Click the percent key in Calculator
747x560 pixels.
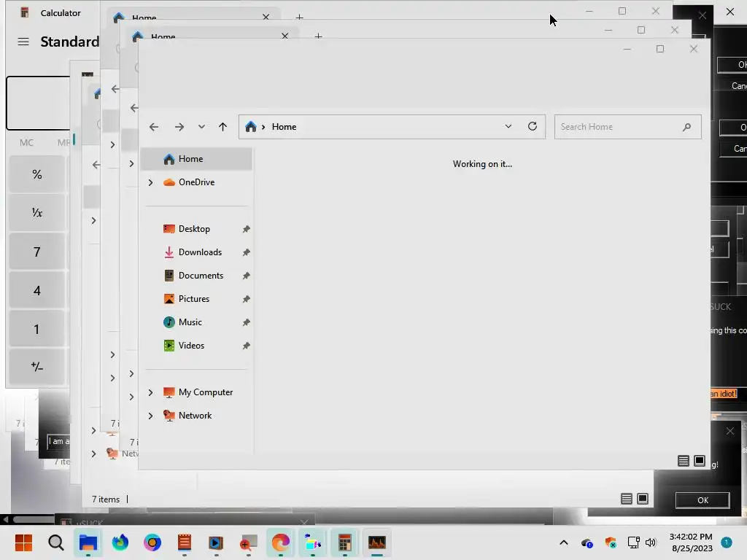(36, 174)
